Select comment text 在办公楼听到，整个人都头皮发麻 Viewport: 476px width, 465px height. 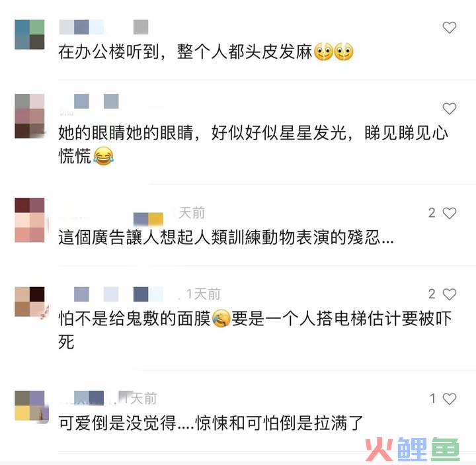[x=185, y=52]
